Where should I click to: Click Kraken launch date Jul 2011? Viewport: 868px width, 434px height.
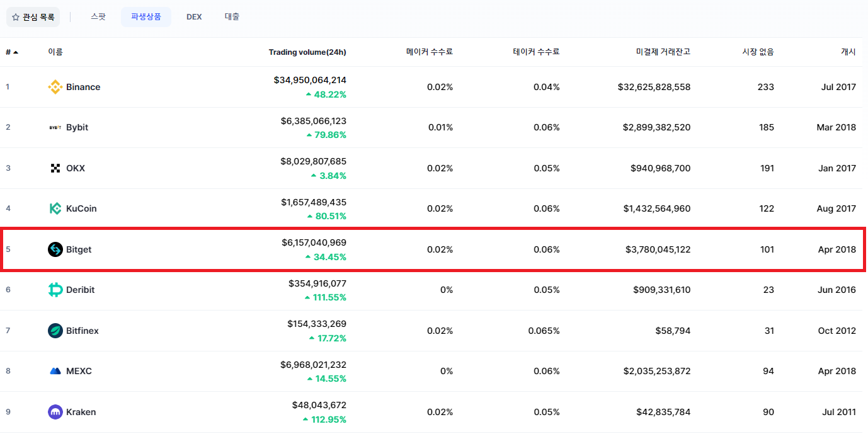pos(840,412)
